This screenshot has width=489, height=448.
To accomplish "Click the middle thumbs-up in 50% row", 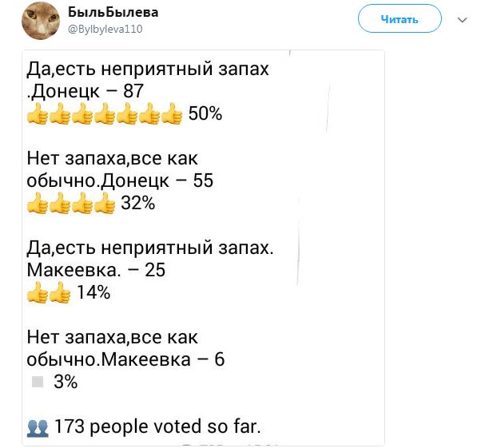I will pos(105,113).
